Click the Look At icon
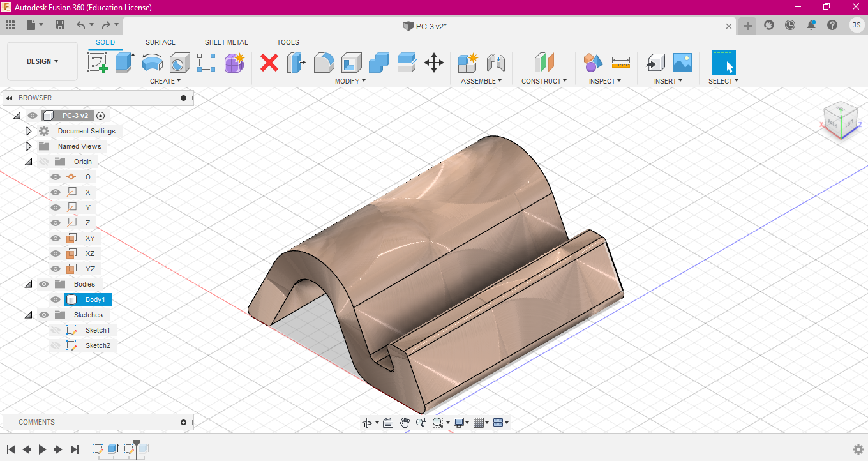The width and height of the screenshot is (868, 461). click(x=387, y=422)
